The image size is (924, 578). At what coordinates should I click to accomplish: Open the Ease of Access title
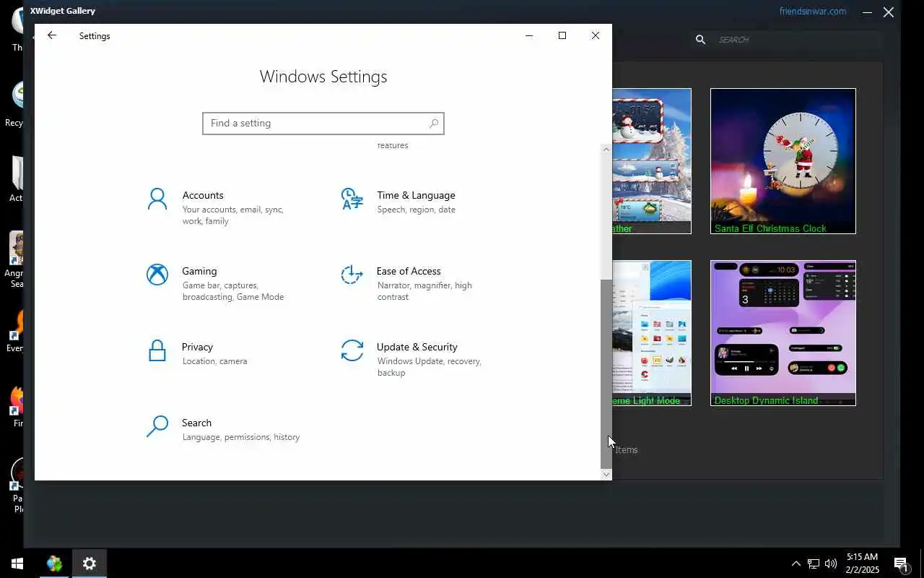pos(409,271)
